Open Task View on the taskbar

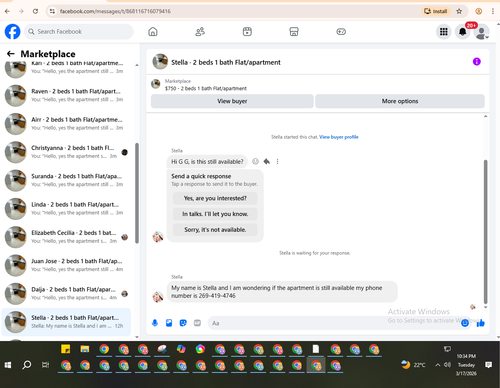pos(45,365)
